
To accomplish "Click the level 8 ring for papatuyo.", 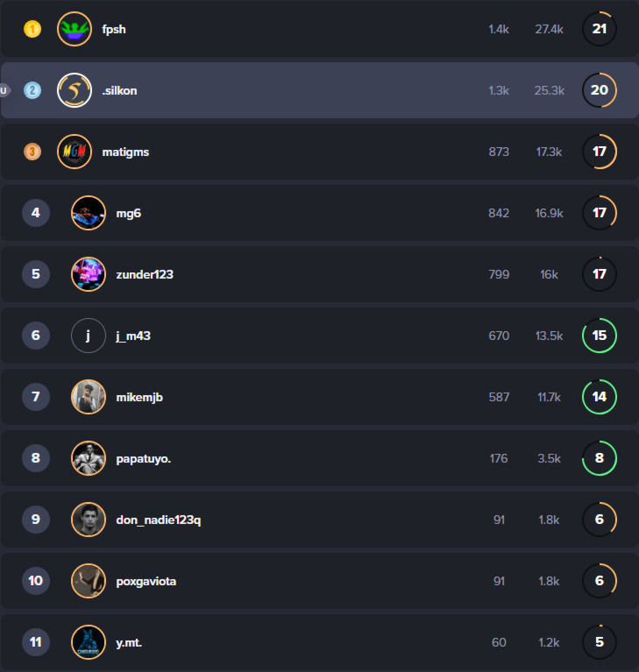I will pos(600,458).
